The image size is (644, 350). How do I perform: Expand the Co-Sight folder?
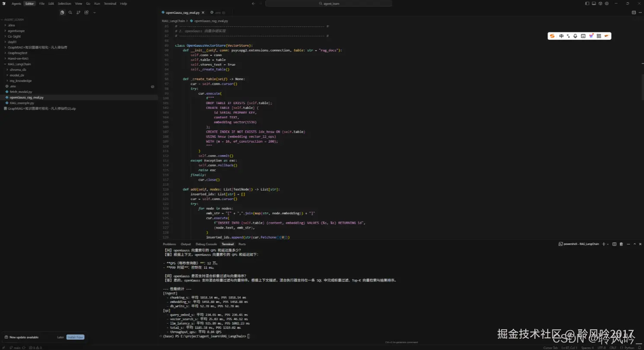pyautogui.click(x=14, y=36)
